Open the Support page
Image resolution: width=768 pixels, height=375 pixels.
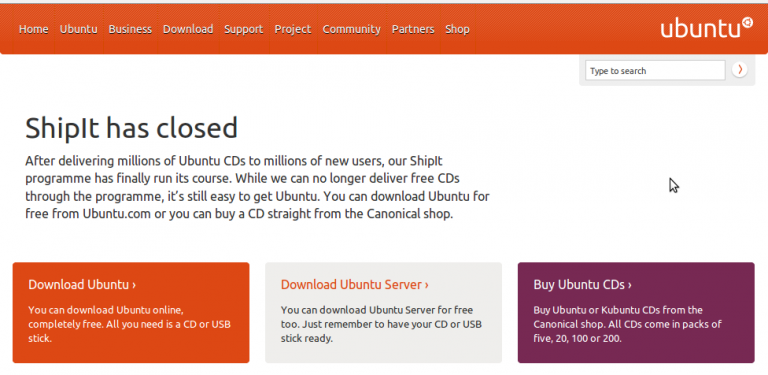(243, 29)
